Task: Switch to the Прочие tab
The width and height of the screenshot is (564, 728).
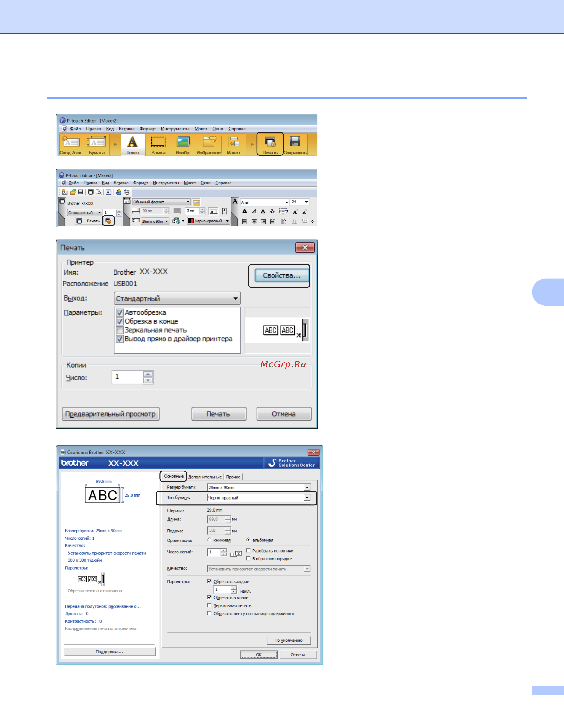Action: [233, 477]
